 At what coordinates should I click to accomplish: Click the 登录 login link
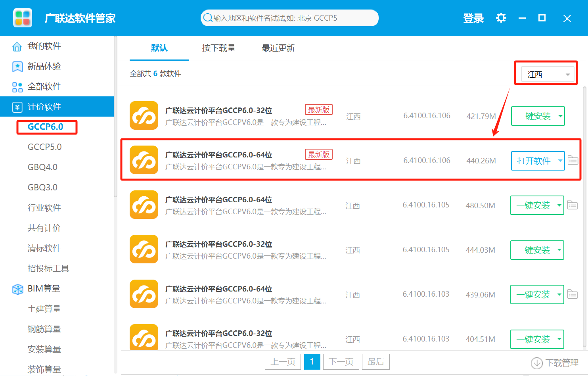point(473,18)
